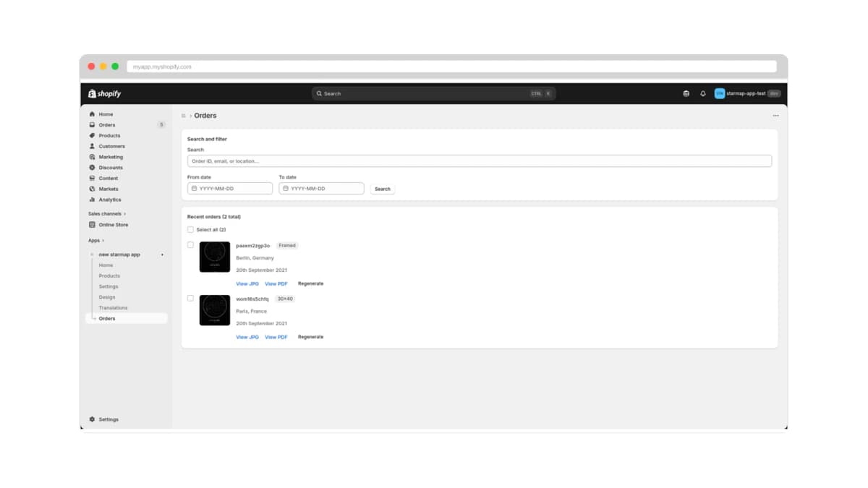Click the Orders page title

click(x=205, y=116)
